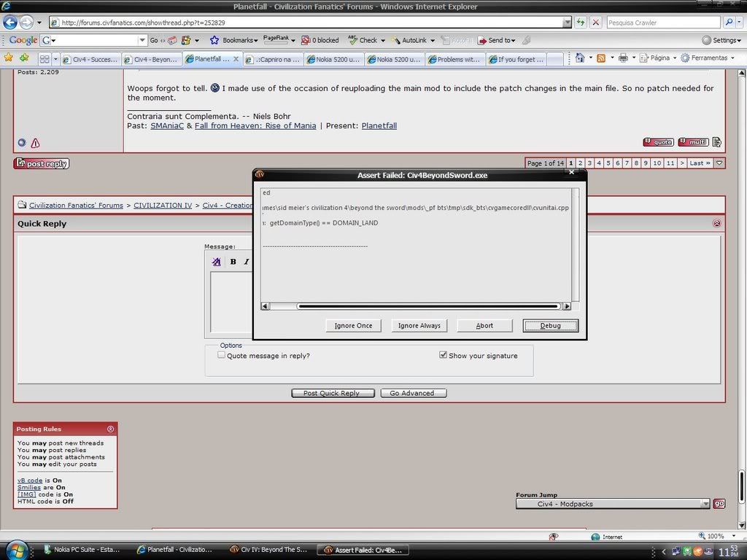Expand the Página menu
747x560 pixels.
[x=658, y=58]
